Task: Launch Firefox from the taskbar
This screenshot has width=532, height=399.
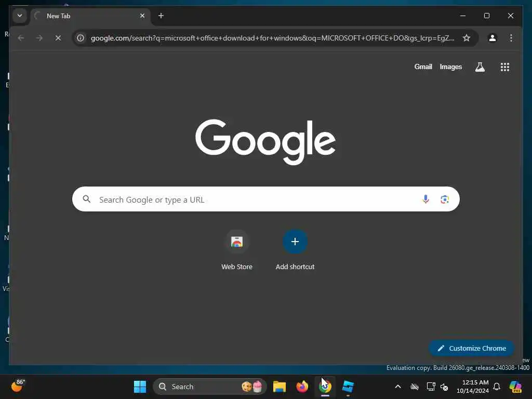Action: (302, 387)
